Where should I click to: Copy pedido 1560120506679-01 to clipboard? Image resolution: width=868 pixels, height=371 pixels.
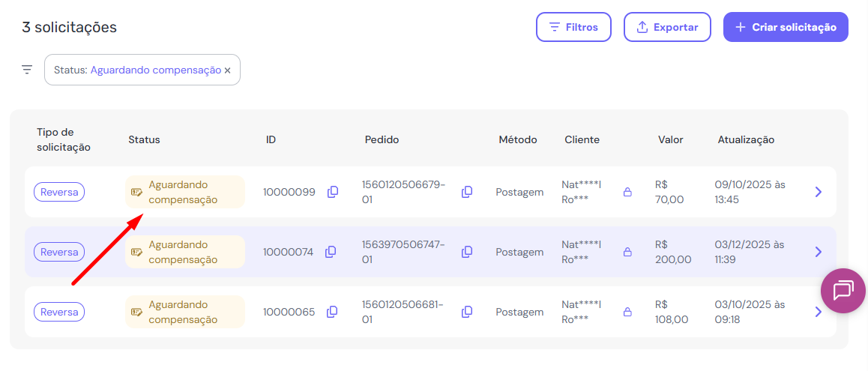pyautogui.click(x=467, y=192)
